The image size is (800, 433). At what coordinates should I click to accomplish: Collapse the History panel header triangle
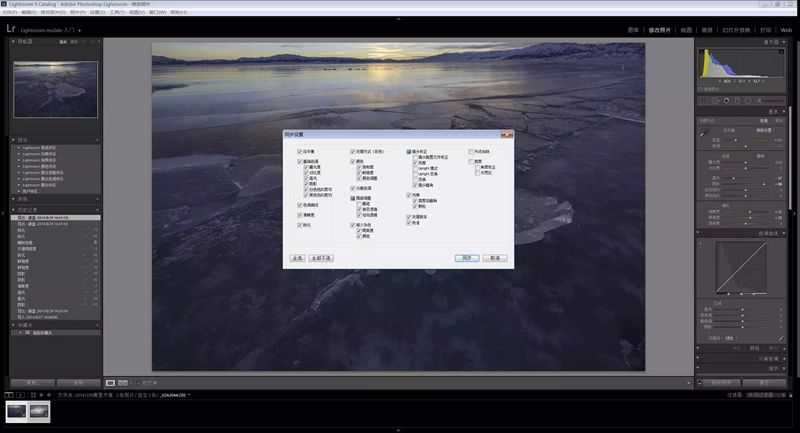pos(13,210)
